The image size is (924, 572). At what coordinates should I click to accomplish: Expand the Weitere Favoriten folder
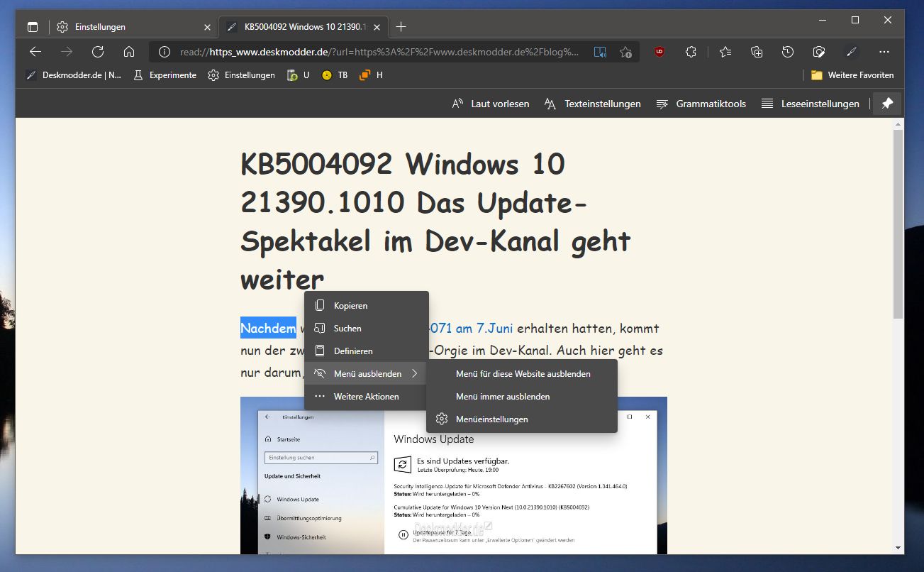coord(852,75)
